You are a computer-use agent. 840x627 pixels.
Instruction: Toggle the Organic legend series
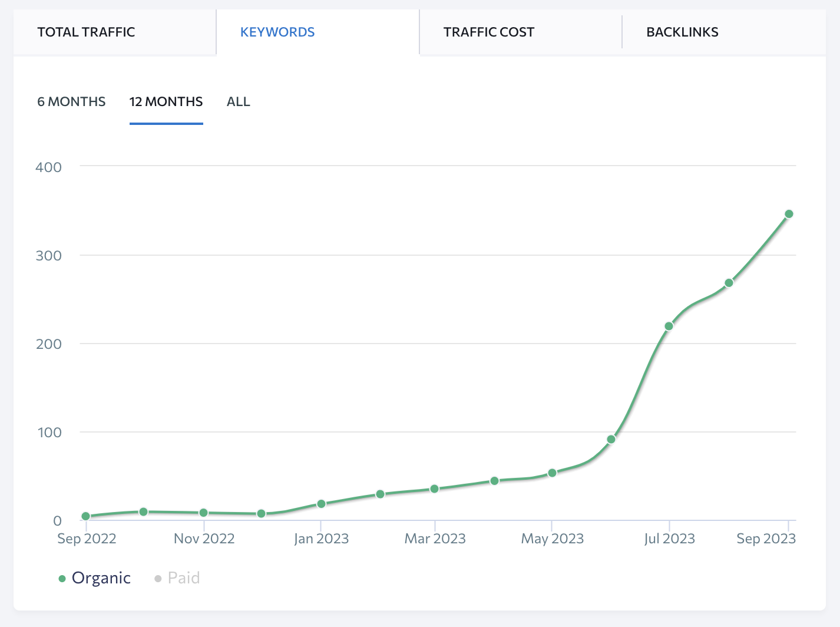[101, 578]
